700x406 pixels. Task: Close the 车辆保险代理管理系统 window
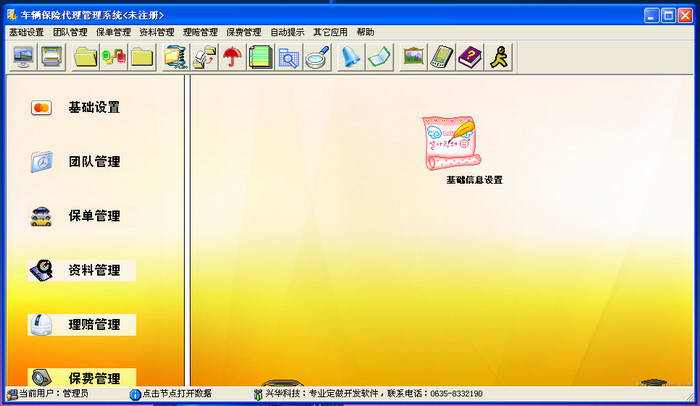click(x=685, y=16)
